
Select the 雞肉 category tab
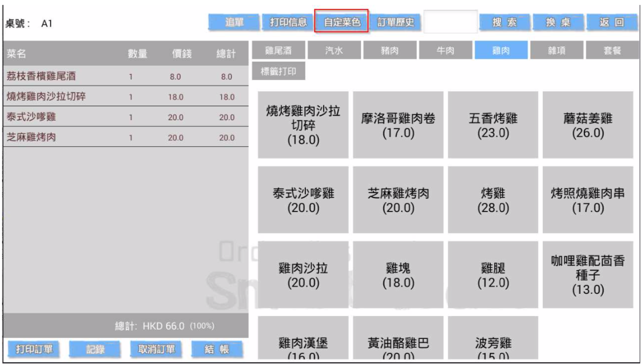pyautogui.click(x=501, y=51)
